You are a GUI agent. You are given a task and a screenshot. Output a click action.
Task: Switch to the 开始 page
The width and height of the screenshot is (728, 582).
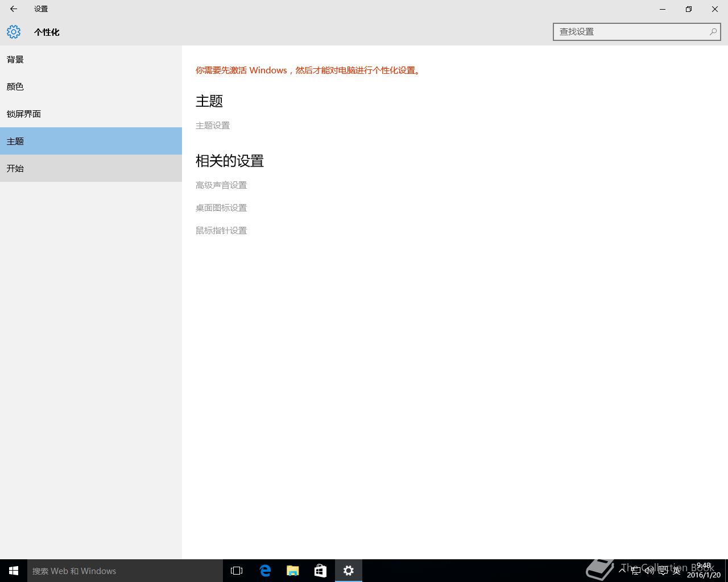pos(91,168)
